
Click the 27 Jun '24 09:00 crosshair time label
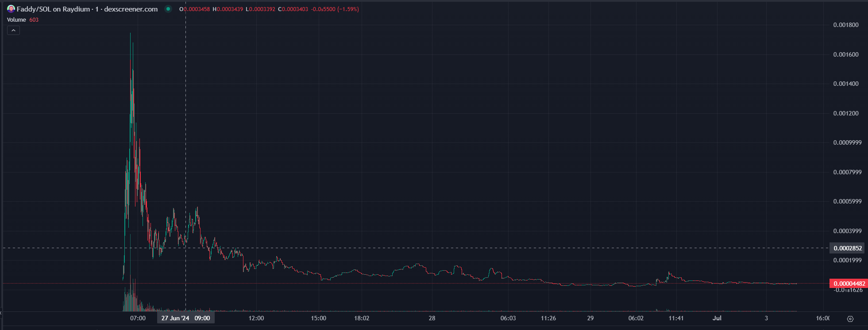186,318
